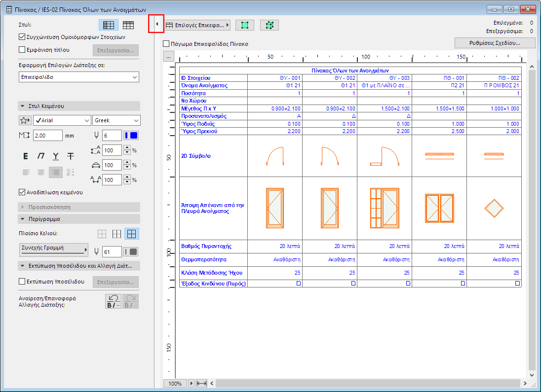Click the Ρυθμίσεις Σχεδίου button
The width and height of the screenshot is (541, 392).
tap(495, 43)
